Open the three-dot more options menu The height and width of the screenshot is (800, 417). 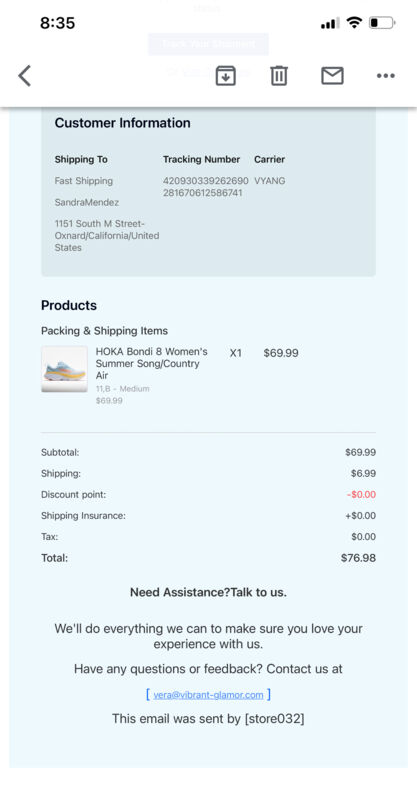(385, 76)
